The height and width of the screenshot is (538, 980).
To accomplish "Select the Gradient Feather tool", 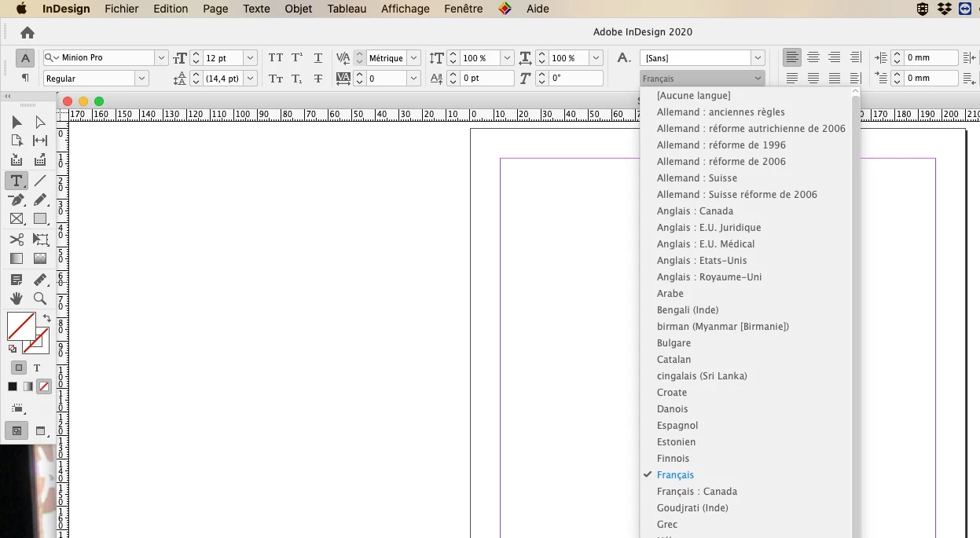I will (40, 258).
